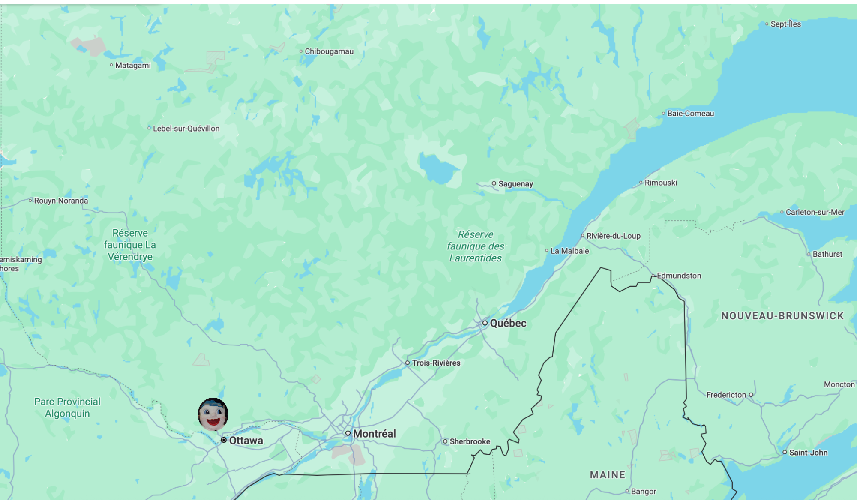
Task: Open Réserve faunique des Laurentides label
Action: pyautogui.click(x=475, y=246)
